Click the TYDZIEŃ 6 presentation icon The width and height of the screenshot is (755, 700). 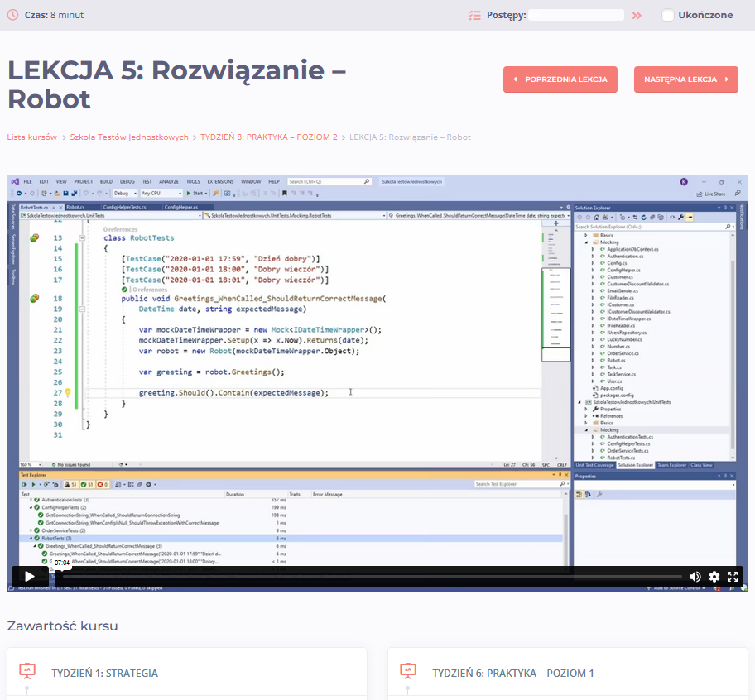[408, 671]
